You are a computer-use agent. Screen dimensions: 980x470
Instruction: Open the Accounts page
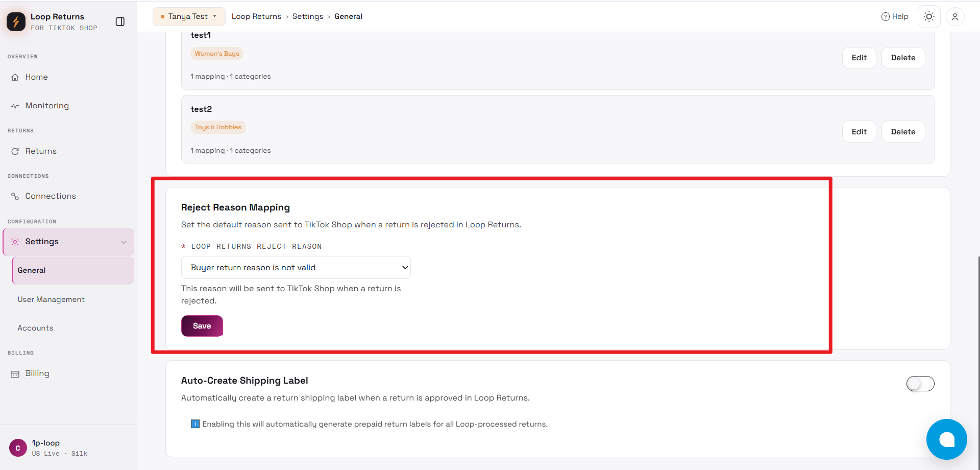tap(35, 328)
